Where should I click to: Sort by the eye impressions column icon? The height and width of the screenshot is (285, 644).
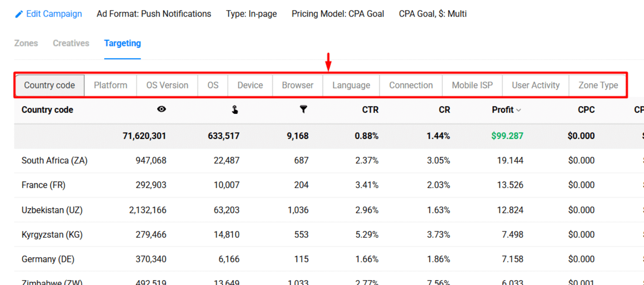click(162, 110)
